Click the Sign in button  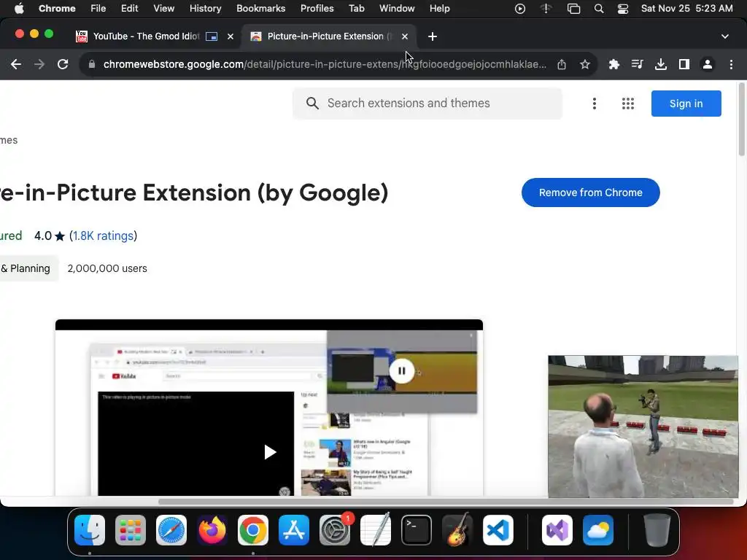pyautogui.click(x=686, y=104)
